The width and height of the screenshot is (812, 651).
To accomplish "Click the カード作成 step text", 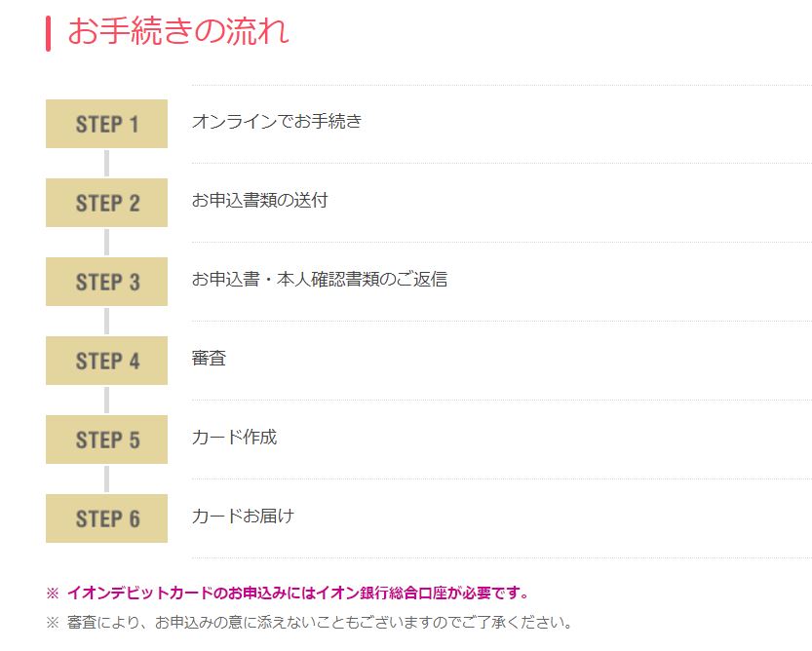I will [x=234, y=438].
